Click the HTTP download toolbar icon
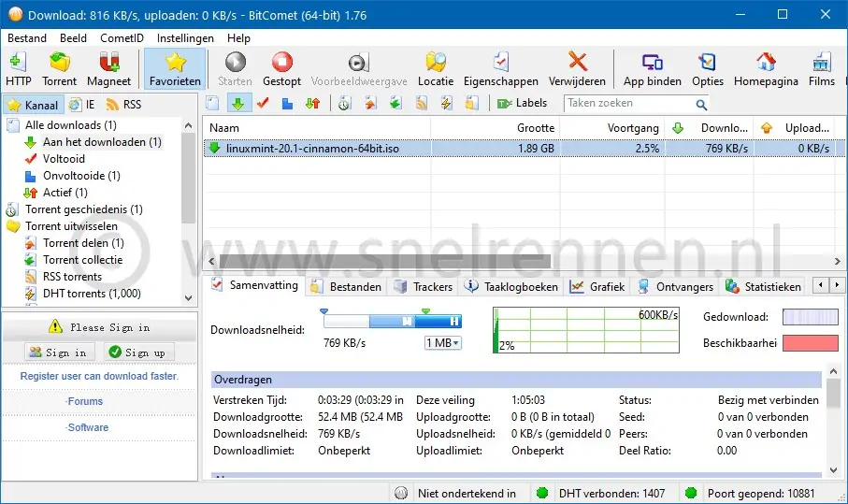This screenshot has height=504, width=848. 19,68
